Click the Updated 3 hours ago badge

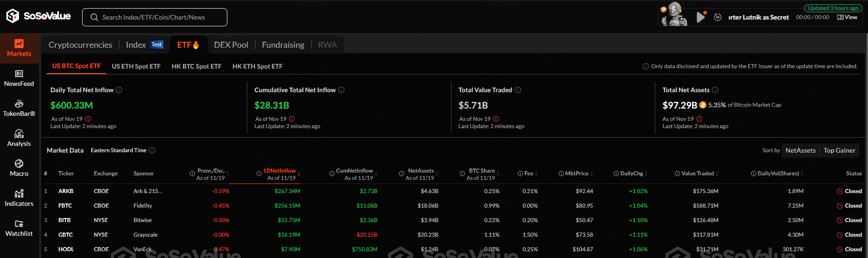(x=833, y=8)
